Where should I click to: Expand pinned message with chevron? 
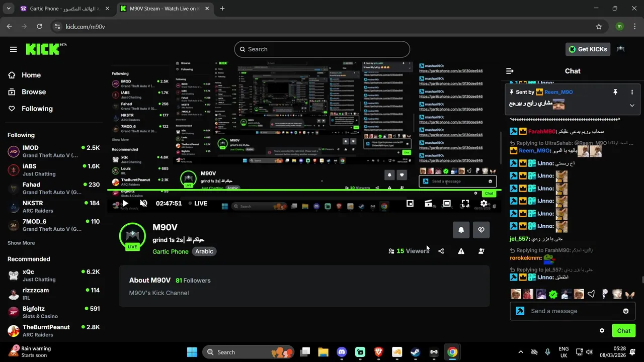[632, 105]
